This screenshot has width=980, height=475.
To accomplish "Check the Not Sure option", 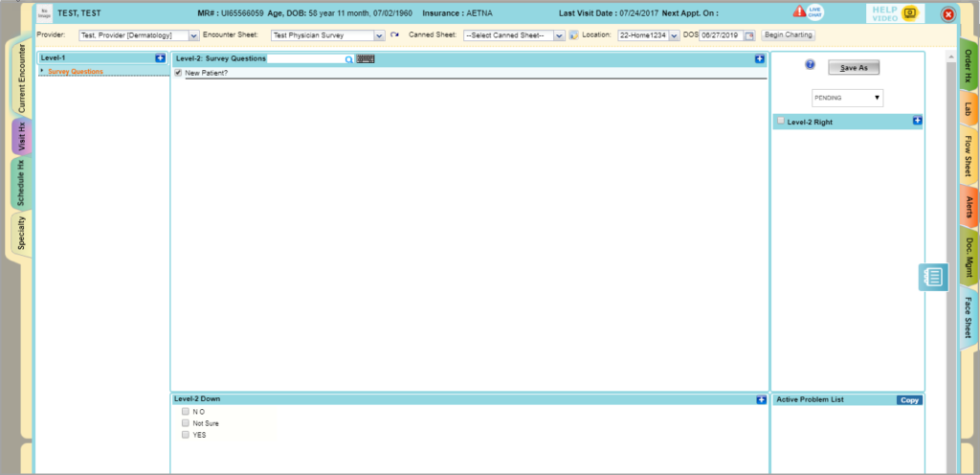I will tap(186, 422).
